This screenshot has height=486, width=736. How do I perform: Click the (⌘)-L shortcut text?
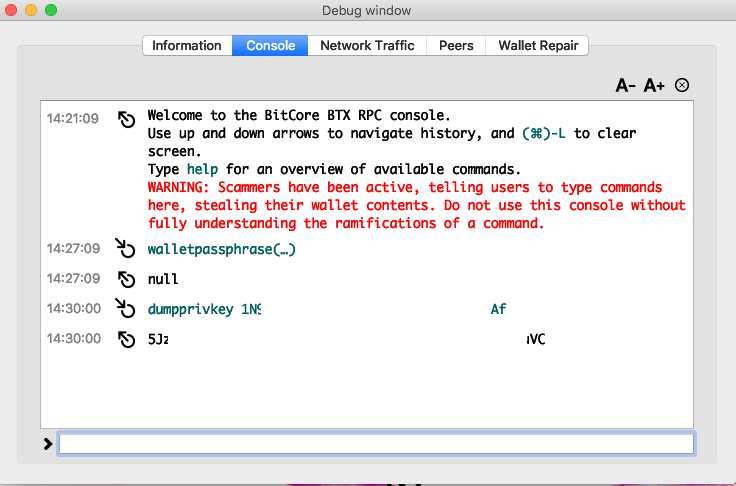pos(544,133)
